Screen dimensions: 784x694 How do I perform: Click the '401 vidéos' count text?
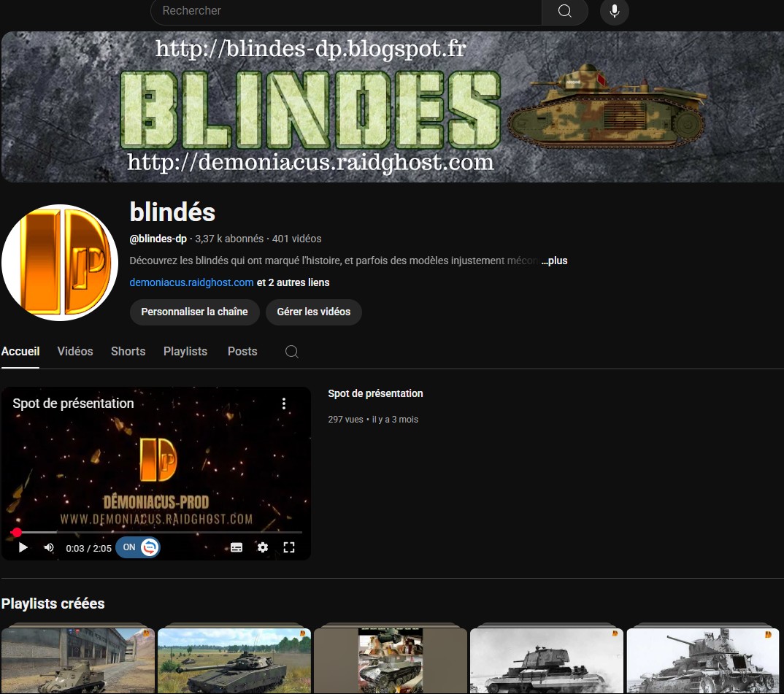[x=296, y=239]
